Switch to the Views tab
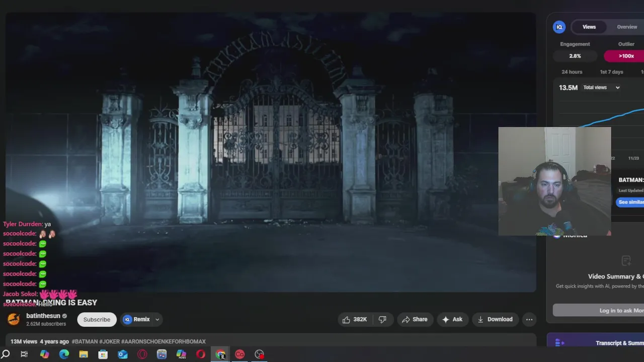This screenshot has height=362, width=644. click(x=589, y=27)
